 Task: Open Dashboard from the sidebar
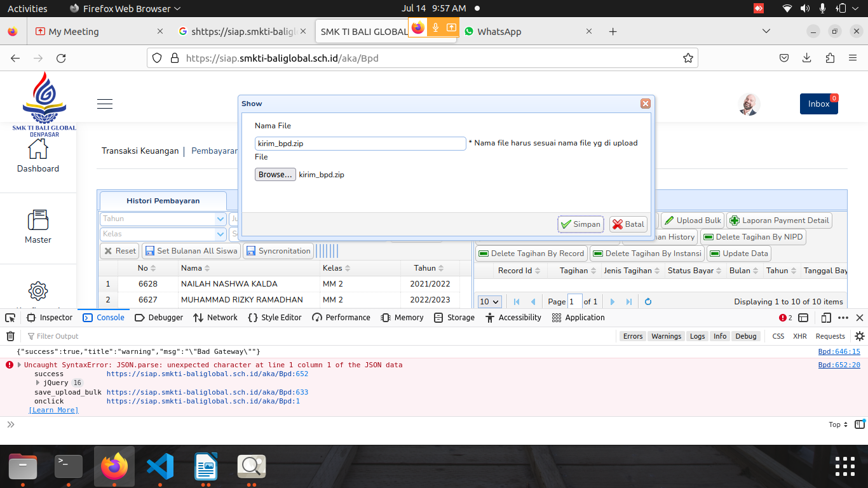(x=38, y=156)
